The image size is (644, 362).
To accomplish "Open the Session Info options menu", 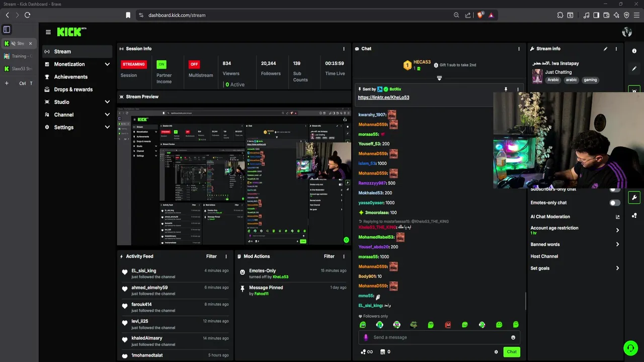I will click(x=344, y=49).
